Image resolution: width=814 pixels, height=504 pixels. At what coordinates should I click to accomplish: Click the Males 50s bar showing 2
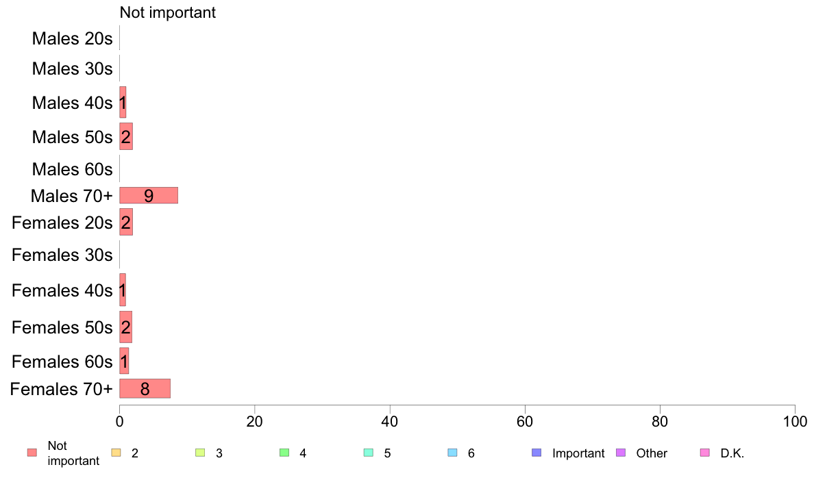pyautogui.click(x=126, y=136)
